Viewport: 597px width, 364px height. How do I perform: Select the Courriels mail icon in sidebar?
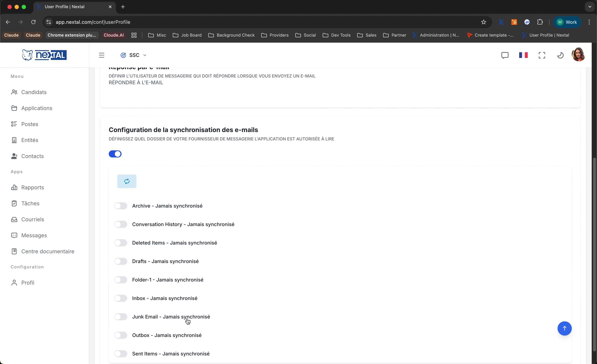[x=33, y=219]
